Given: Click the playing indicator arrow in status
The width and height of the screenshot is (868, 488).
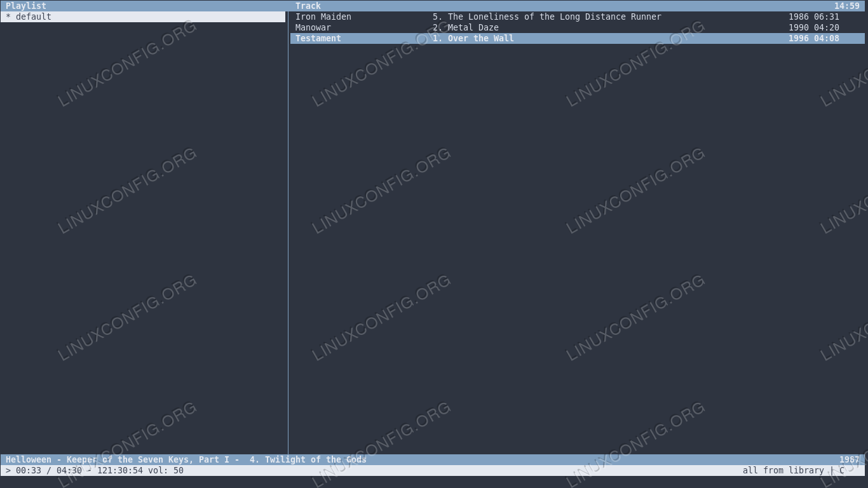Looking at the screenshot, I should 8,470.
